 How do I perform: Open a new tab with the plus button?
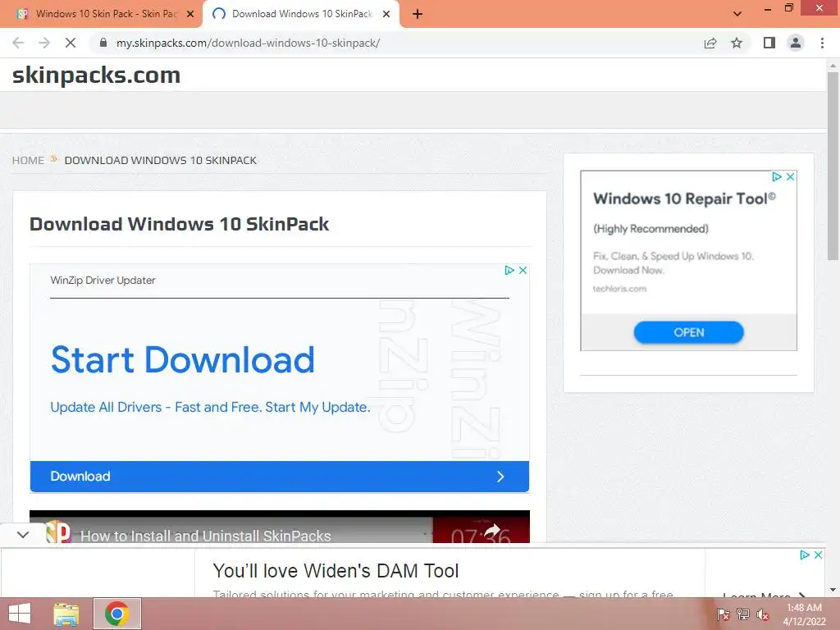pyautogui.click(x=418, y=15)
